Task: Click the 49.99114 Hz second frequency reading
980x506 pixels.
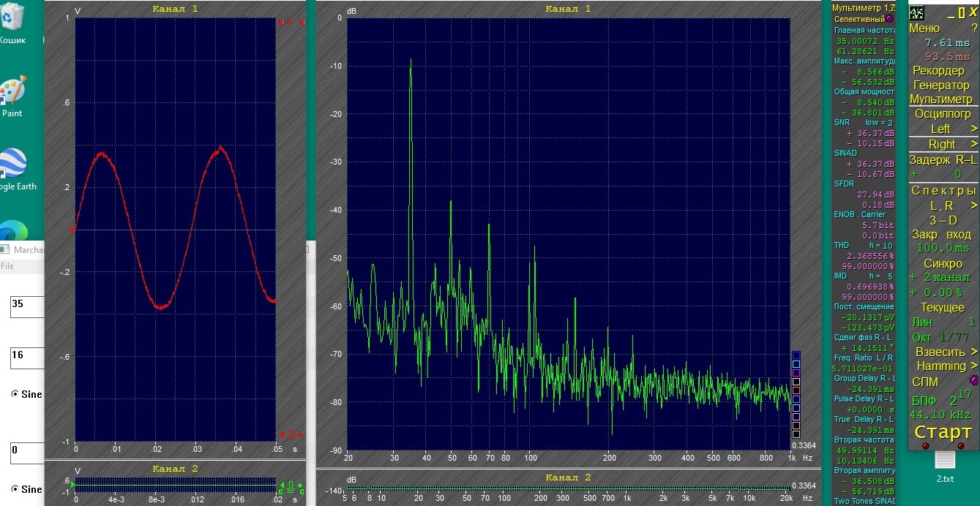Action: [x=865, y=450]
